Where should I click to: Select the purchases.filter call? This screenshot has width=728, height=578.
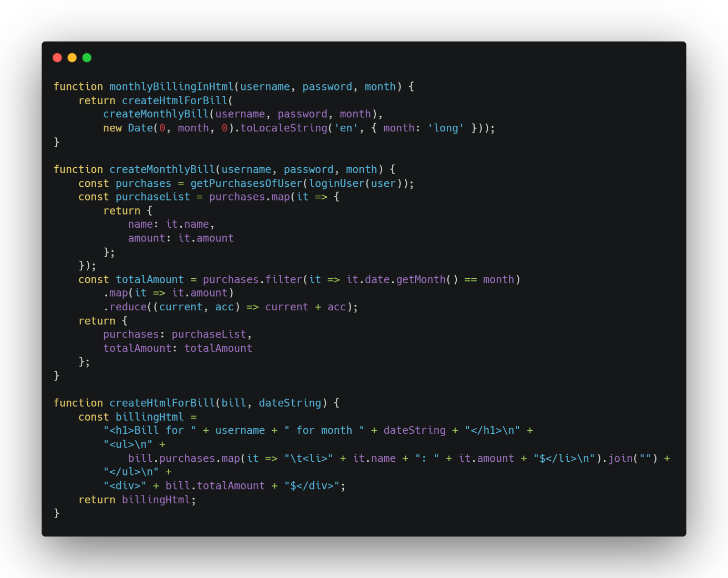tap(252, 280)
